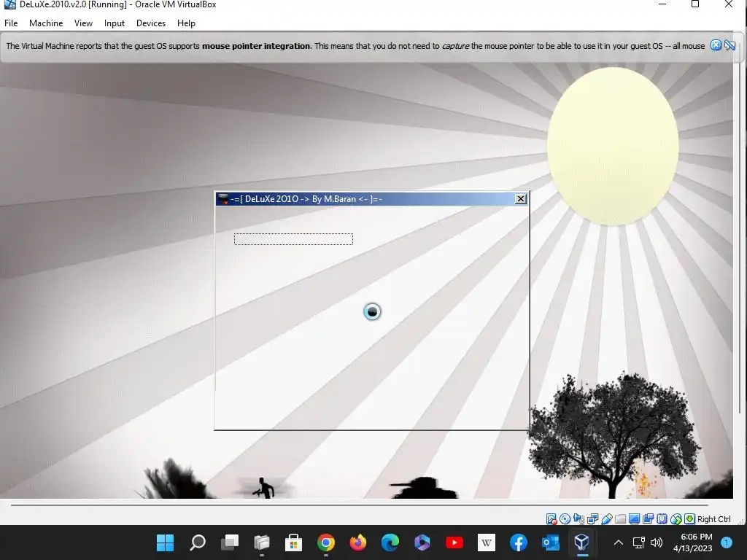Launch Firefox from the taskbar
Screen dimensions: 747x560
coord(357,542)
